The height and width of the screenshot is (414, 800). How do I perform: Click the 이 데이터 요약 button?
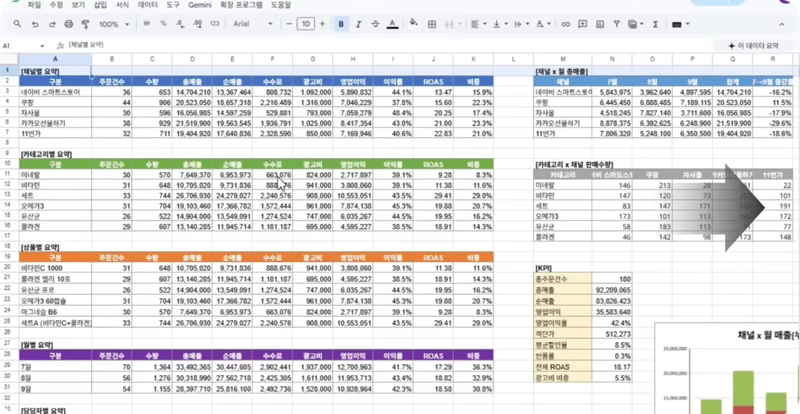(x=754, y=46)
